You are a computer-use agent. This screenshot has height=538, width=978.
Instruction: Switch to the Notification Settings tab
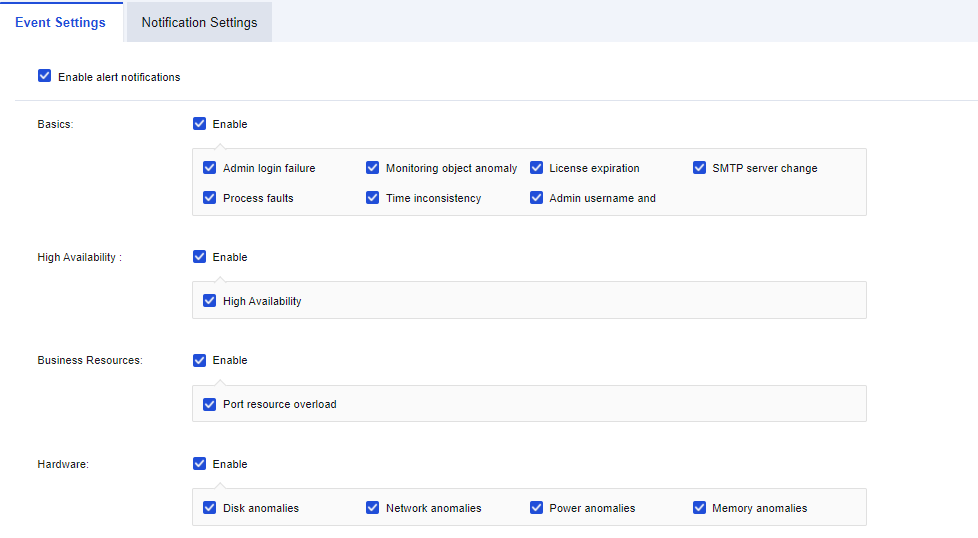tap(199, 22)
